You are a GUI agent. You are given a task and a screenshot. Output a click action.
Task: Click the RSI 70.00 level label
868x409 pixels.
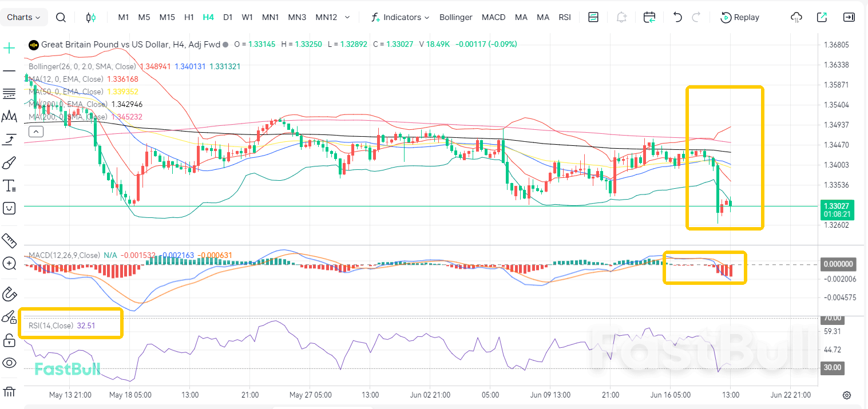pos(833,318)
